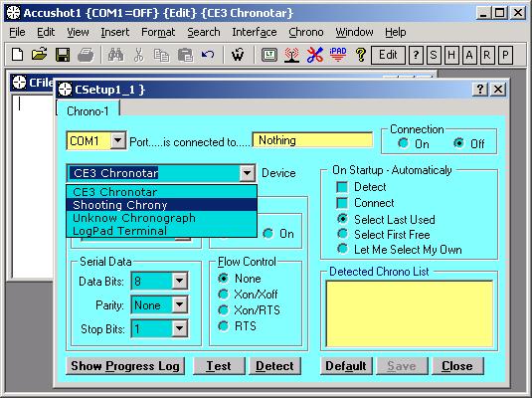Click the LT terminal screen icon
The image size is (532, 398).
click(x=269, y=55)
